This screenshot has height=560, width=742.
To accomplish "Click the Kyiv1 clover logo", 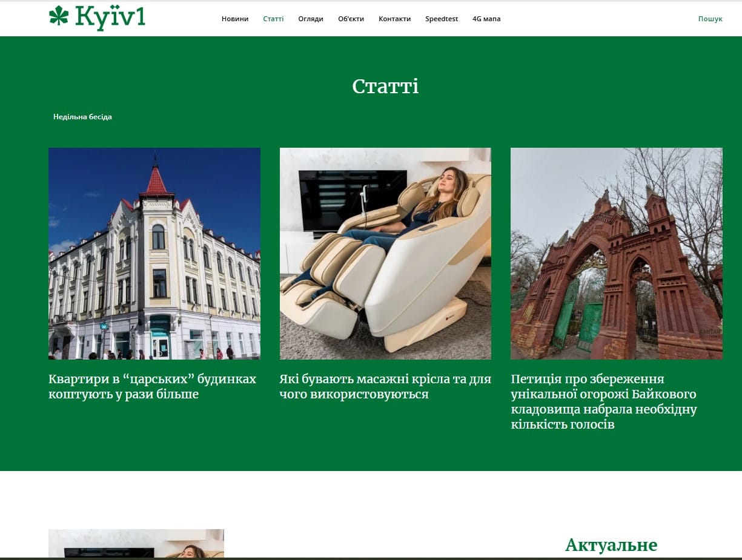I will click(97, 18).
